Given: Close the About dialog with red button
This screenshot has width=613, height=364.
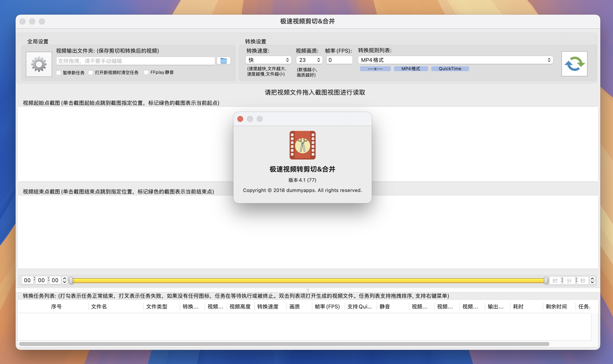Looking at the screenshot, I should point(240,119).
